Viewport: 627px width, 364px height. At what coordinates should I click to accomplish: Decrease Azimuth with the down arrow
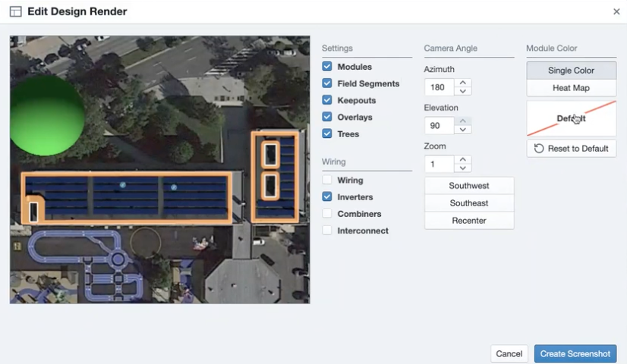462,92
